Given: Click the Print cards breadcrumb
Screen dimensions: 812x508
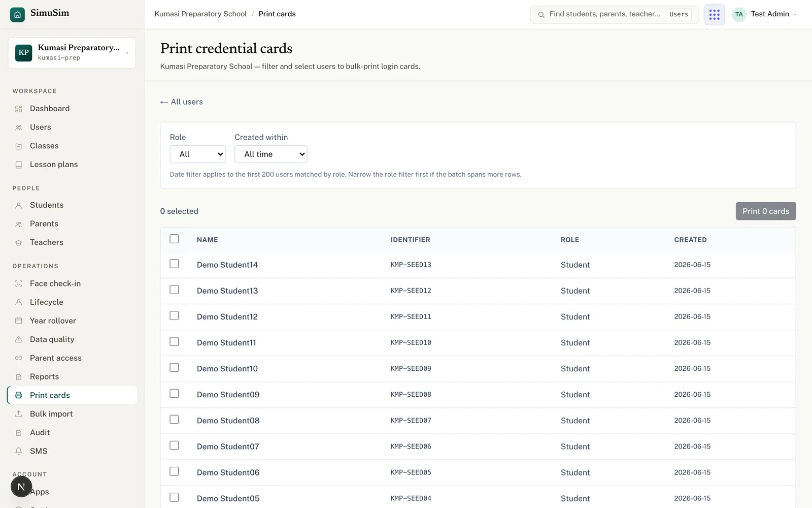Looking at the screenshot, I should click(277, 14).
